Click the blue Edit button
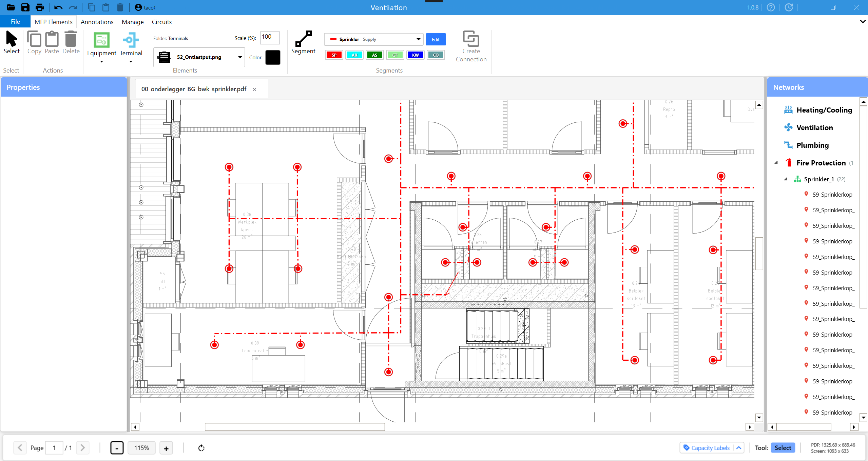This screenshot has width=868, height=461. click(436, 39)
